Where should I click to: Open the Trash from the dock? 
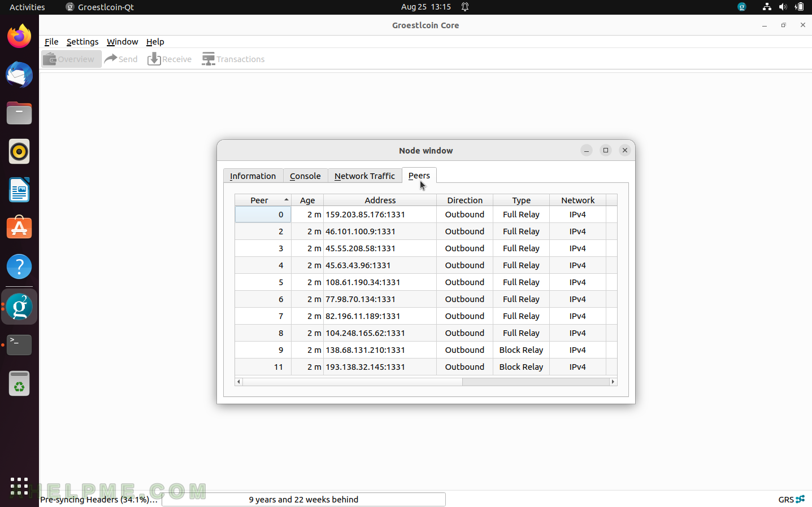coord(19,384)
